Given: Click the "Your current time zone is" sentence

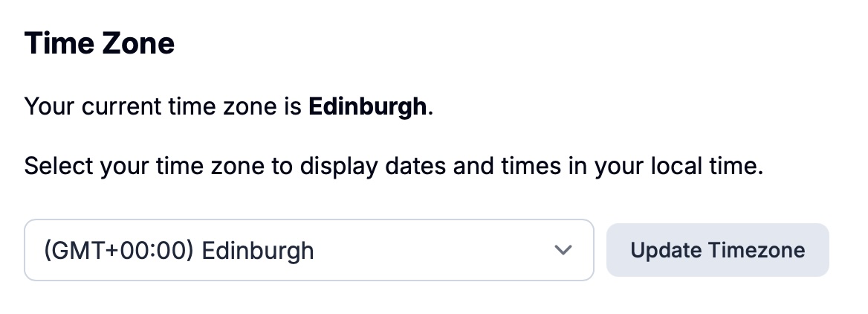Looking at the screenshot, I should [163, 107].
